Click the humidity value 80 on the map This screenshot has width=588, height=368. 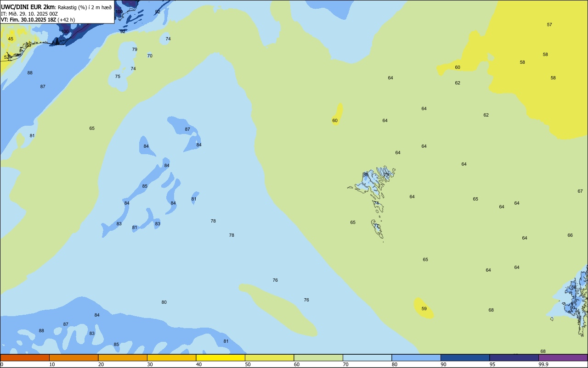click(x=164, y=302)
